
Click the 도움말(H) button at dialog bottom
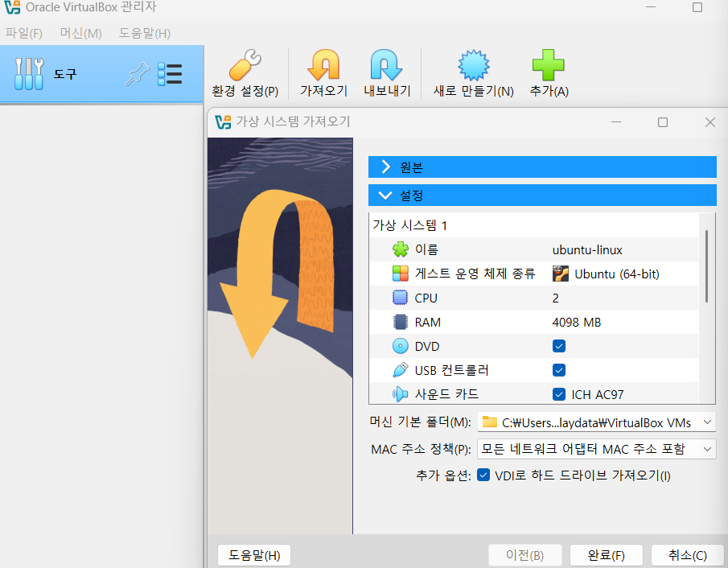pos(254,555)
